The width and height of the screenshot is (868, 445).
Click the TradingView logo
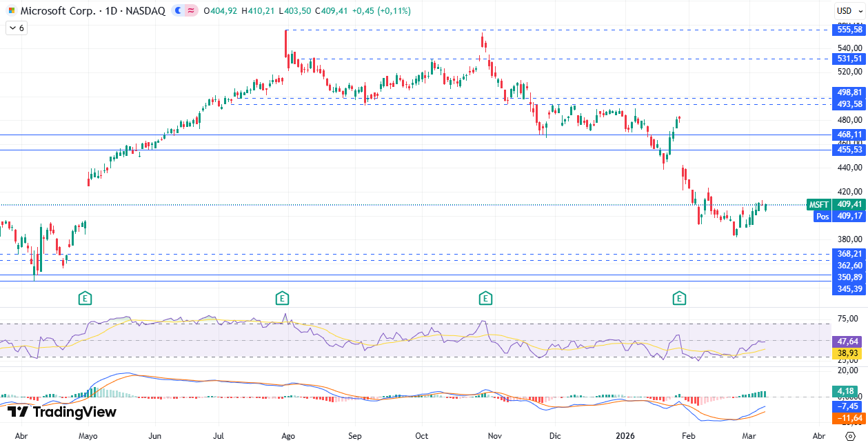coord(62,412)
